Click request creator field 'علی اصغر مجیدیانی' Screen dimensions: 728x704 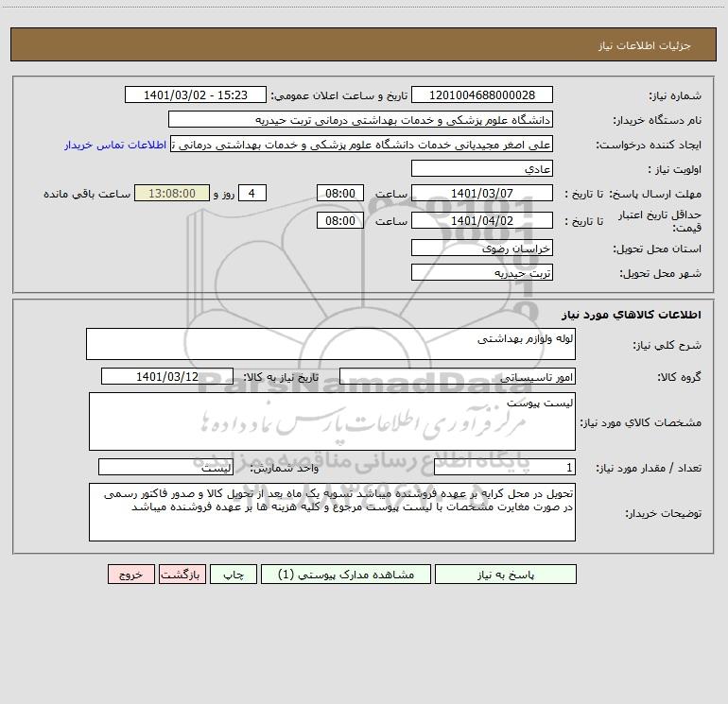(362, 144)
